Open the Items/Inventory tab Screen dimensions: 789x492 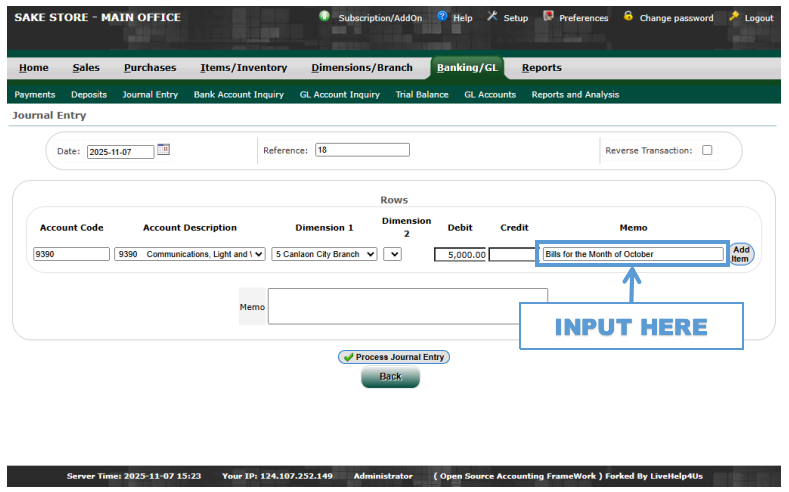[243, 68]
